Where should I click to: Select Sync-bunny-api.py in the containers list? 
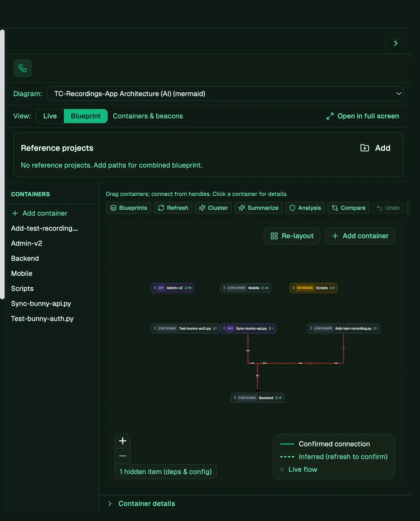click(x=41, y=304)
